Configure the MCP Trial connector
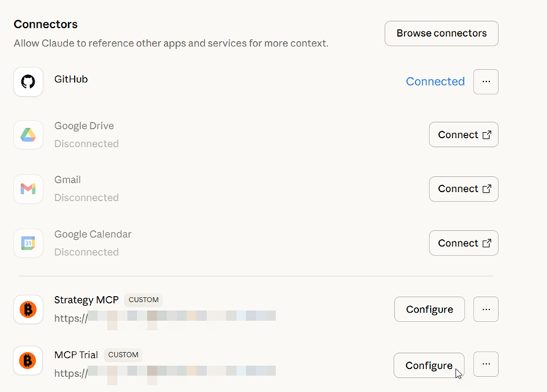This screenshot has height=392, width=547. (x=429, y=366)
